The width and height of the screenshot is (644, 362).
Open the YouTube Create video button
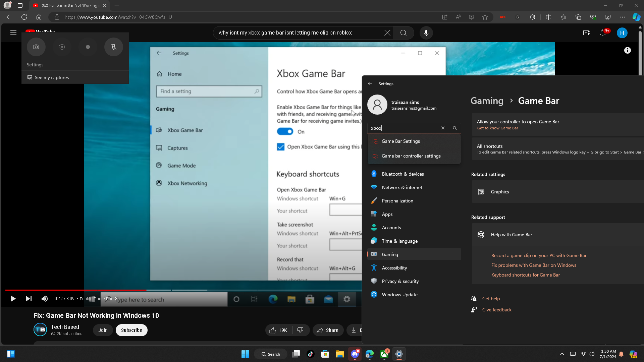tap(587, 33)
